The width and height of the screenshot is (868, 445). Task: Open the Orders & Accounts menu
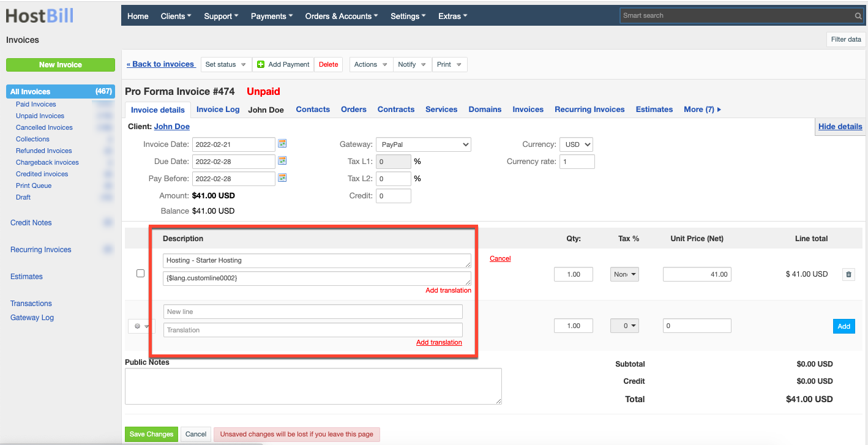click(x=342, y=16)
